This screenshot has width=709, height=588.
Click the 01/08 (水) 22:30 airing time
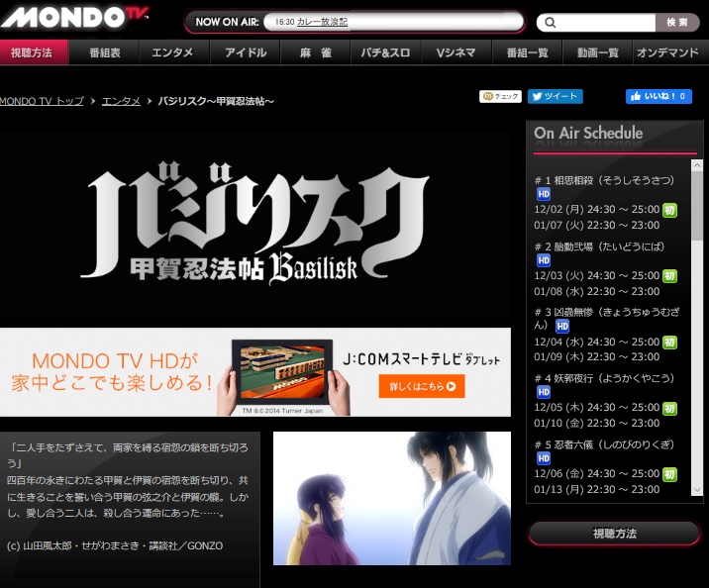click(x=597, y=291)
